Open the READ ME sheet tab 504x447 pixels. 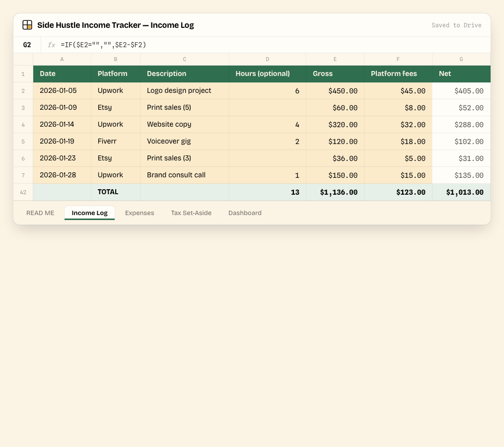40,213
